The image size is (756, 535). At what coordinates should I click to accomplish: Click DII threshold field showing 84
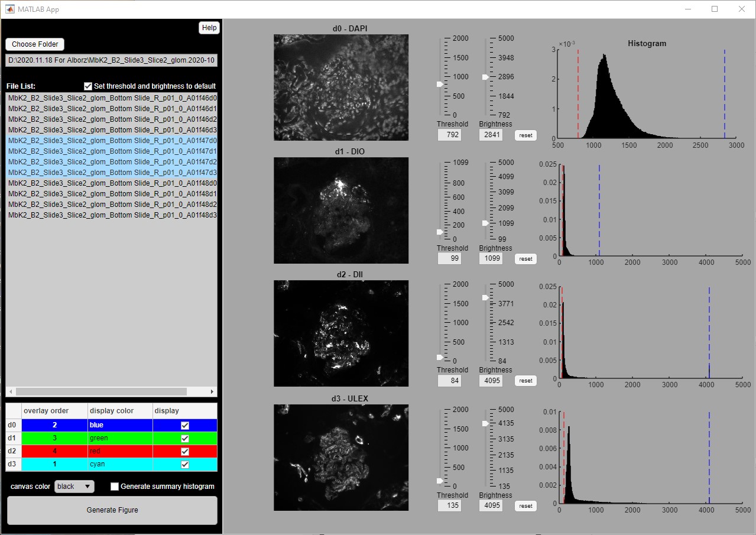(449, 380)
